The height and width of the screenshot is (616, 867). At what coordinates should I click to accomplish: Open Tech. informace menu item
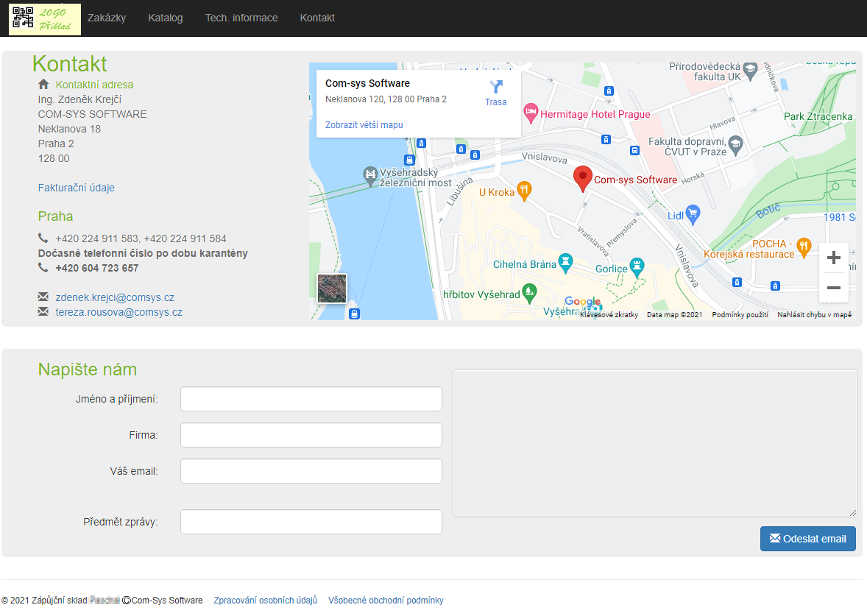tap(241, 18)
